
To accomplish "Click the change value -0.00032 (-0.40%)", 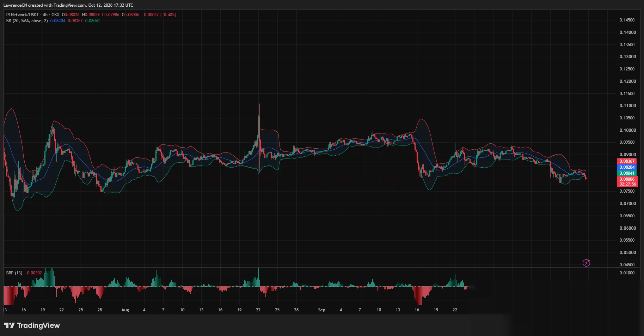I will pos(159,15).
